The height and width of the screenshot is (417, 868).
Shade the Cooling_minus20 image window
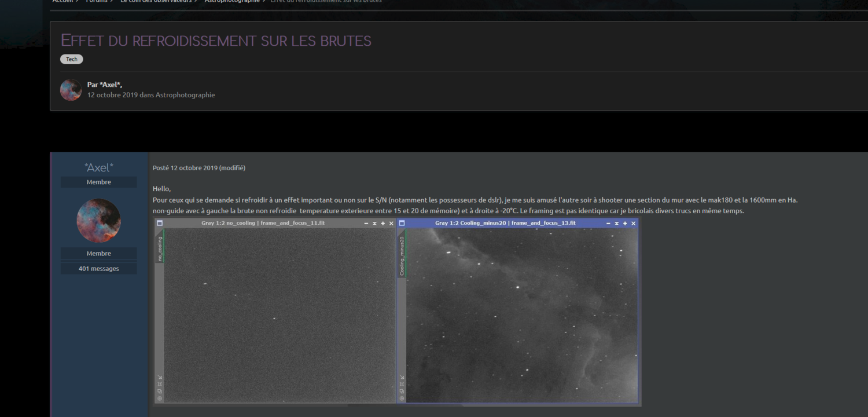(x=617, y=223)
